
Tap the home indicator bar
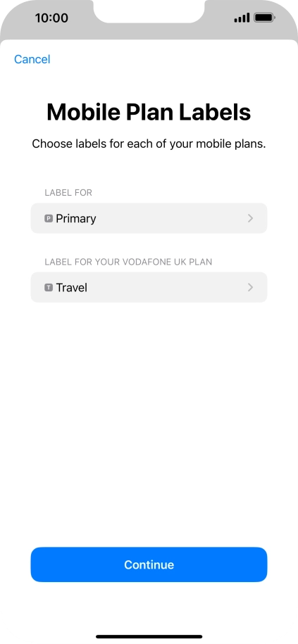[149, 636]
